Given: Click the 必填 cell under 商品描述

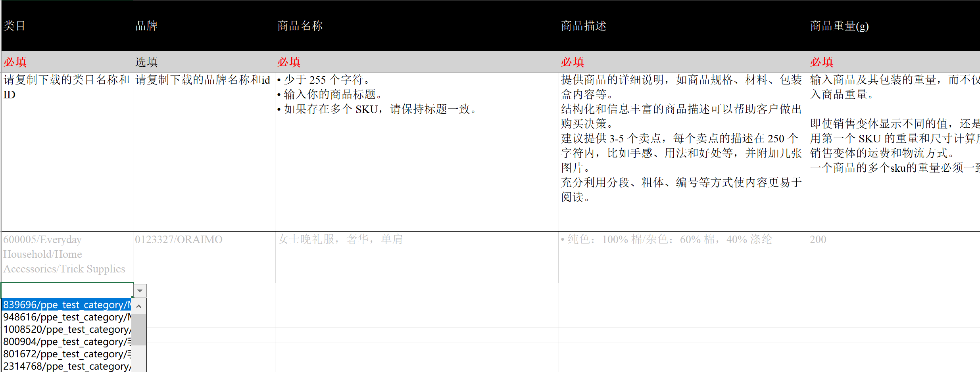Looking at the screenshot, I should (683, 62).
